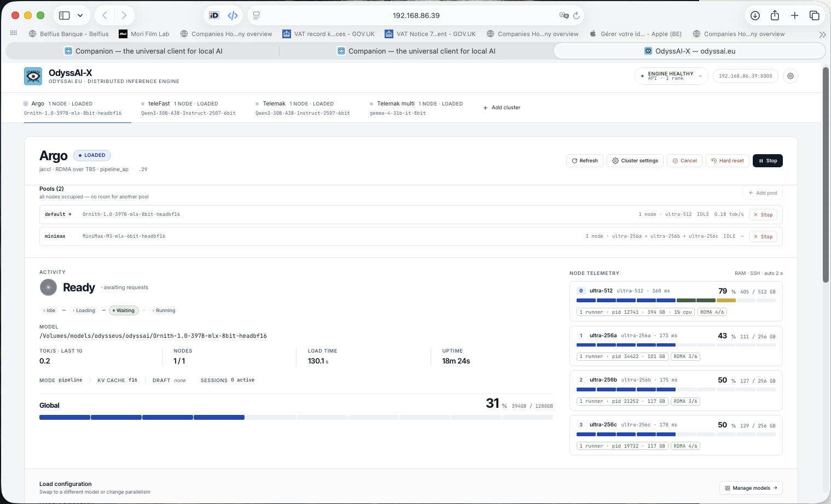The width and height of the screenshot is (831, 504).
Task: Click the model path under MODEL
Action: 153,336
